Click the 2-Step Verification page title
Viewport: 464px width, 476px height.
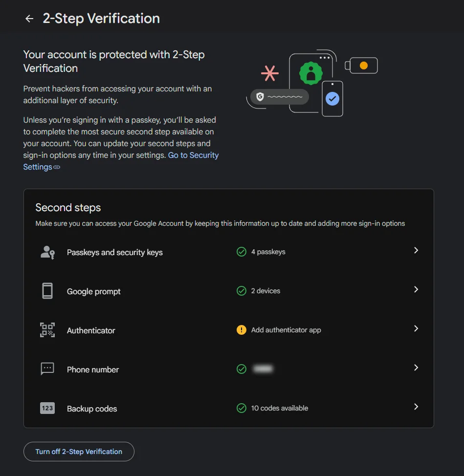point(101,19)
